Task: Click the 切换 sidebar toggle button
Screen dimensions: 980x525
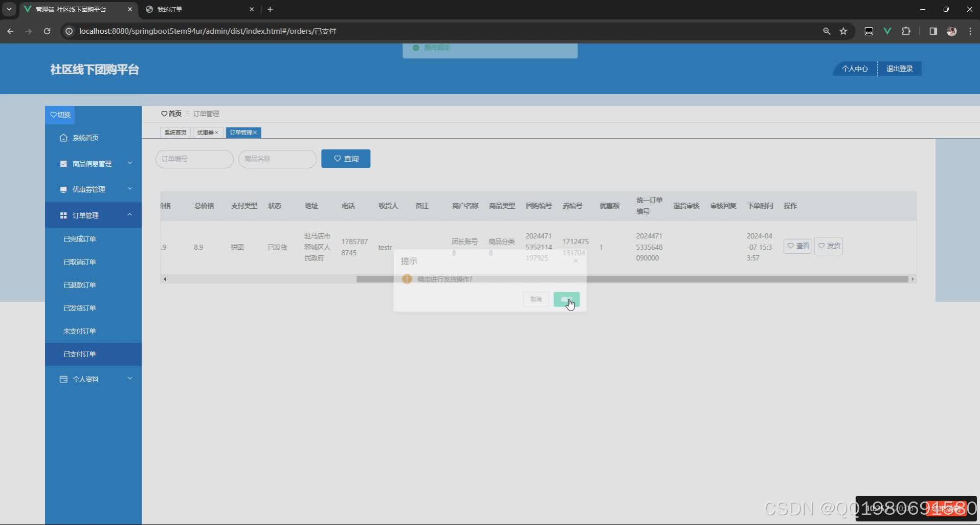Action: (60, 115)
